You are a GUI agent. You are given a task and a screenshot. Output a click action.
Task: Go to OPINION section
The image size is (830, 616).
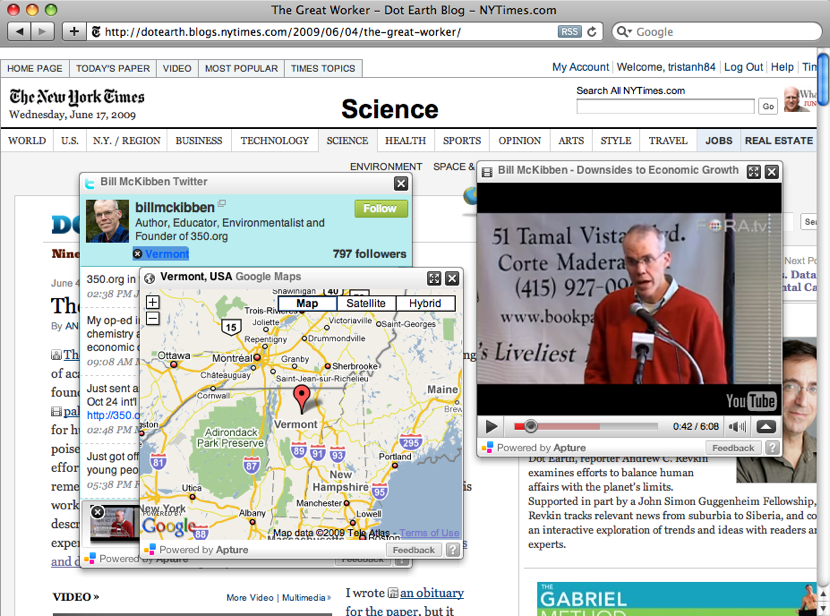tap(520, 141)
